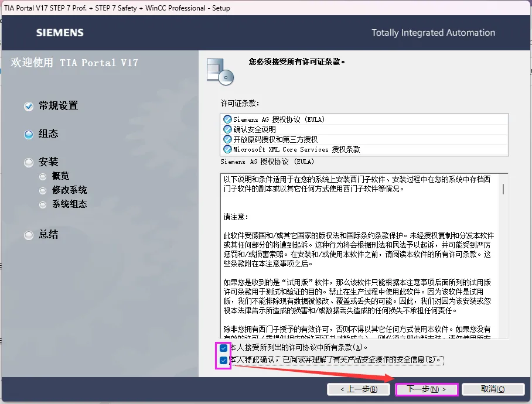Select Siemens AG 授权协议 (EULA) list entry
The height and width of the screenshot is (404, 532).
click(x=364, y=119)
